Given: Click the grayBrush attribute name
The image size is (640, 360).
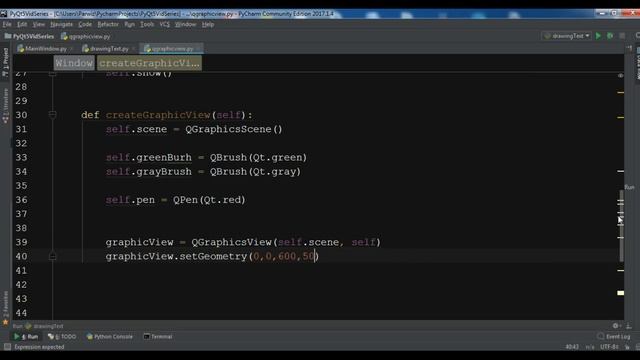Looking at the screenshot, I should click(164, 172).
